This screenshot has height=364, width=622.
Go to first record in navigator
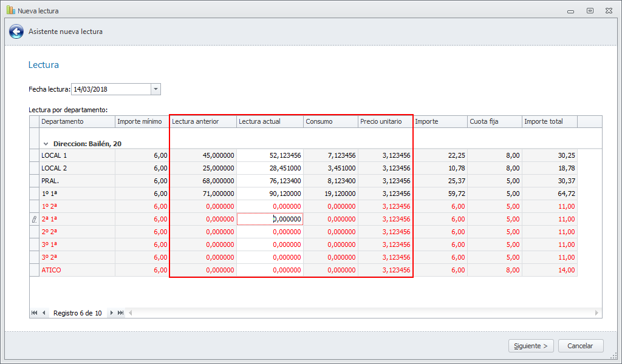[x=35, y=313]
